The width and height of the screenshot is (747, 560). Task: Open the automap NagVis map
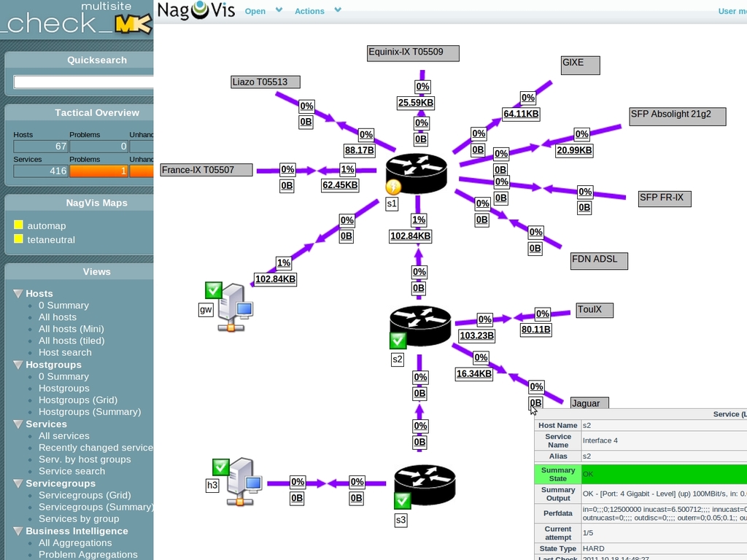[46, 226]
